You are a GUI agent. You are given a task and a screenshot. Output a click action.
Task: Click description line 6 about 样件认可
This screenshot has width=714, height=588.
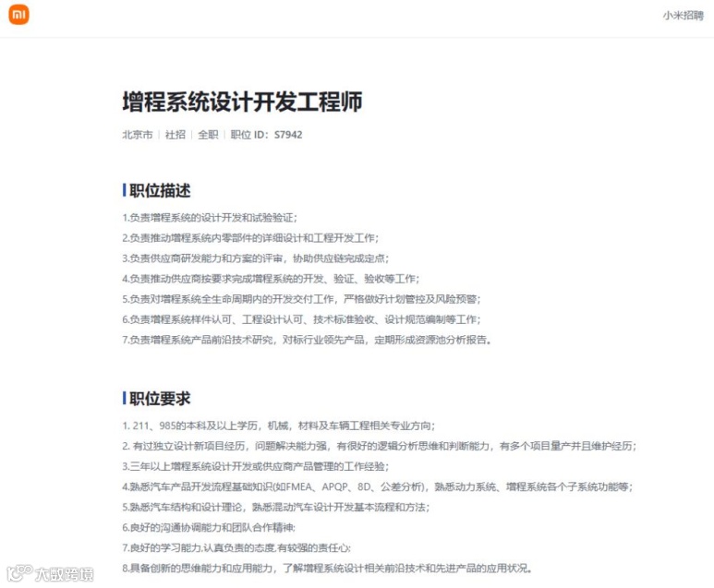click(x=301, y=319)
